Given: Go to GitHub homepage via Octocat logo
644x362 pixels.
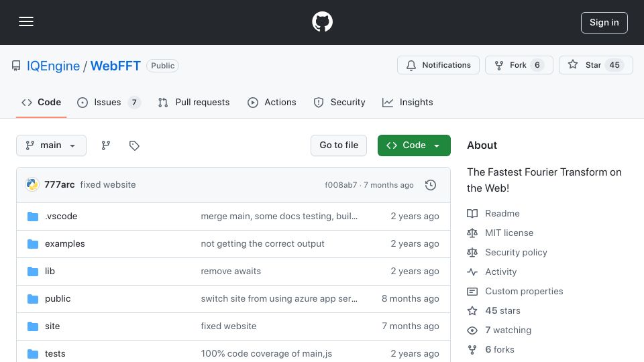Looking at the screenshot, I should point(322,21).
